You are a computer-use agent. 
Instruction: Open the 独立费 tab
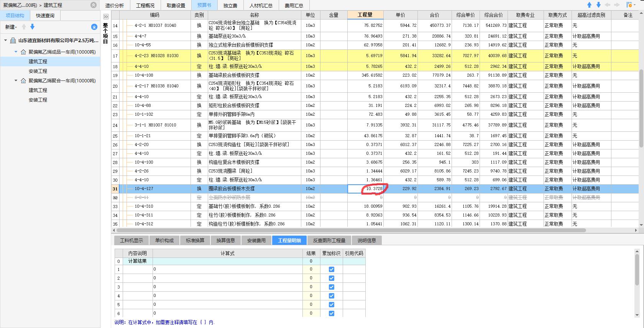point(230,5)
